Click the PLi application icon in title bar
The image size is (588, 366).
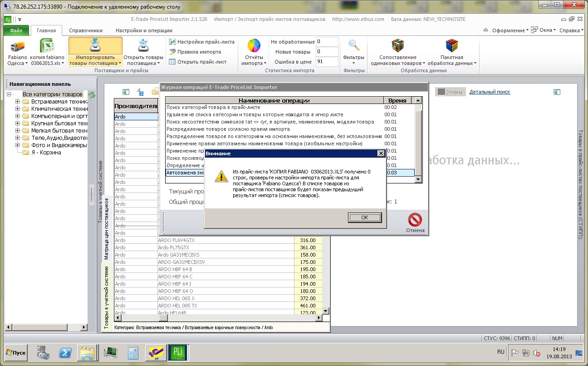pos(8,20)
